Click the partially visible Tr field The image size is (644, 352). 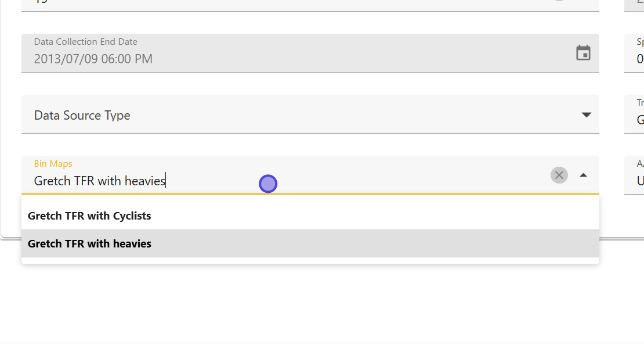click(635, 113)
